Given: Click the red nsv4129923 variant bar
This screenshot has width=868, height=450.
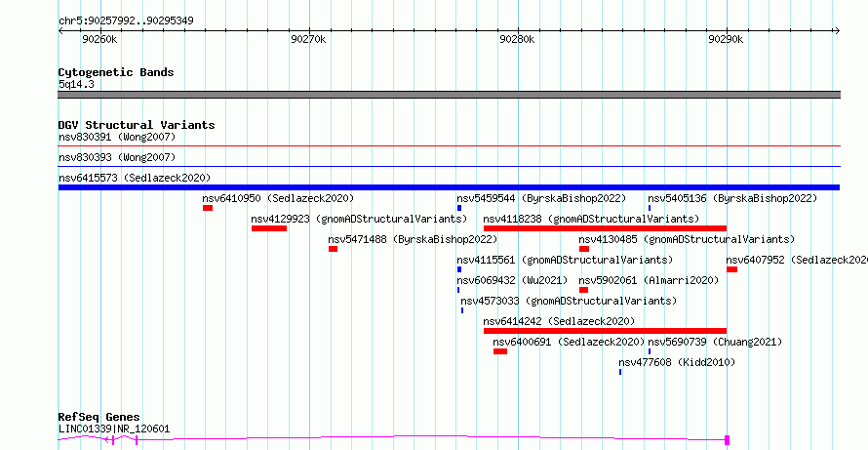Looking at the screenshot, I should 269,228.
